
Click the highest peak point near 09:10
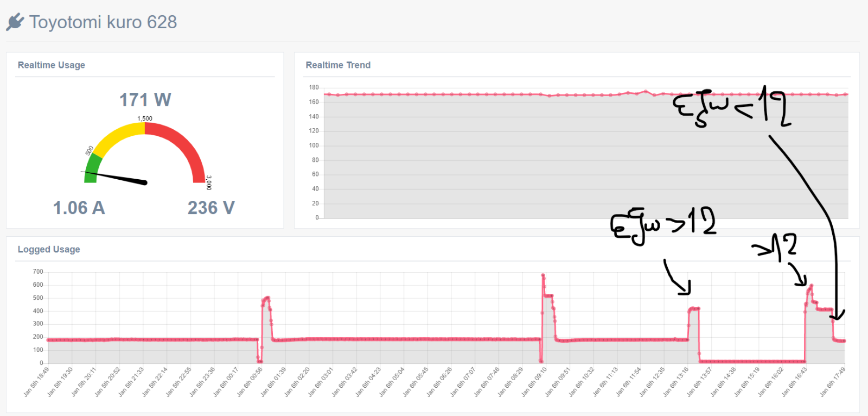point(542,275)
